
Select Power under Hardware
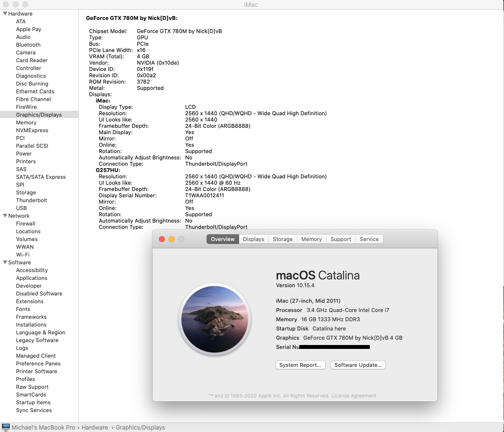(24, 154)
